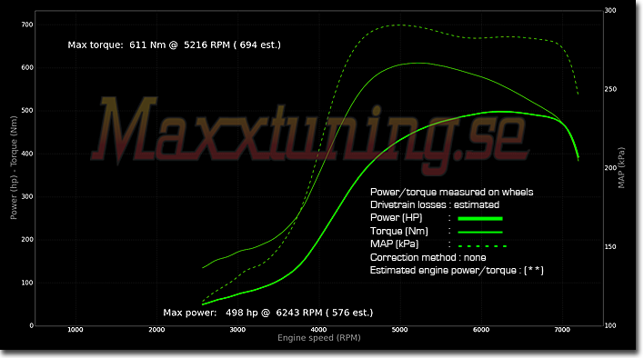Click the 400 label on left axis
The image size is (644, 358).
pos(27,154)
